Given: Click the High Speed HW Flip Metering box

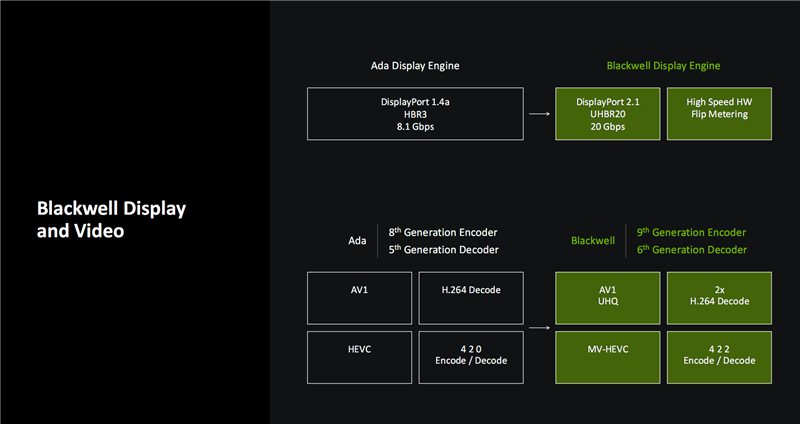Looking at the screenshot, I should coord(719,114).
